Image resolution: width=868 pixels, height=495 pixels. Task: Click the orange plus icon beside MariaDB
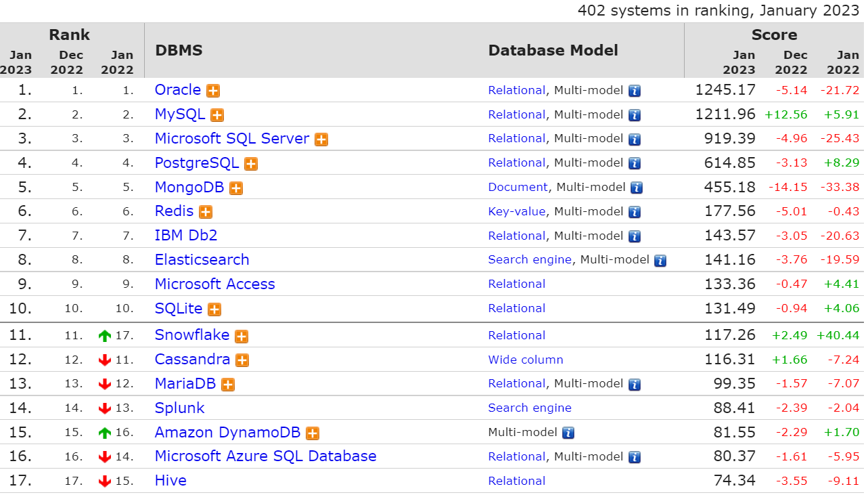[x=228, y=385]
